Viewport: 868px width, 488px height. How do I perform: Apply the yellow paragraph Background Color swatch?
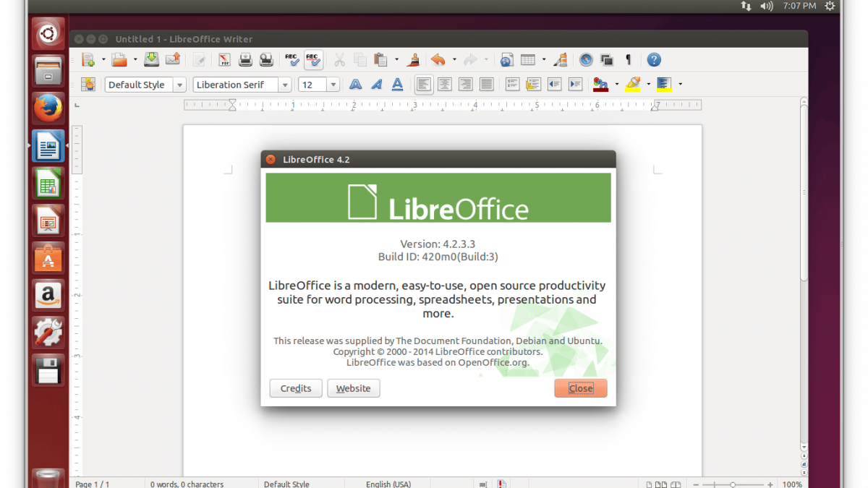[664, 85]
